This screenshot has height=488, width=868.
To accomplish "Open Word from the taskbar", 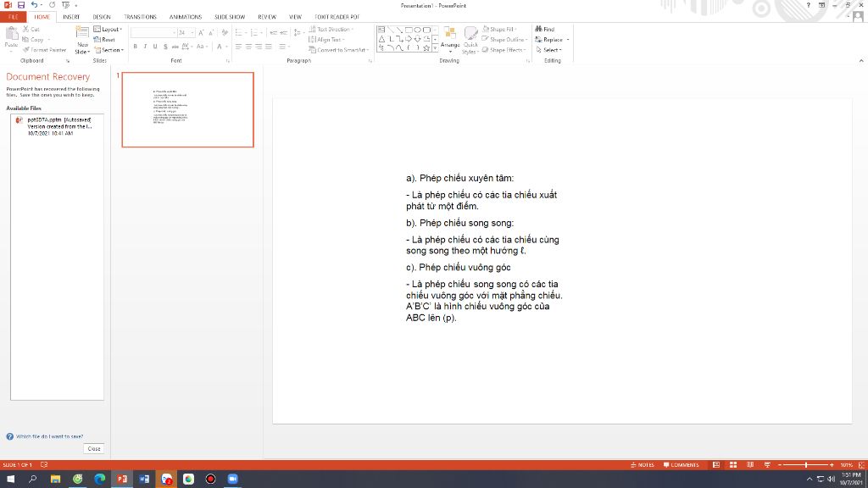I will (x=144, y=479).
